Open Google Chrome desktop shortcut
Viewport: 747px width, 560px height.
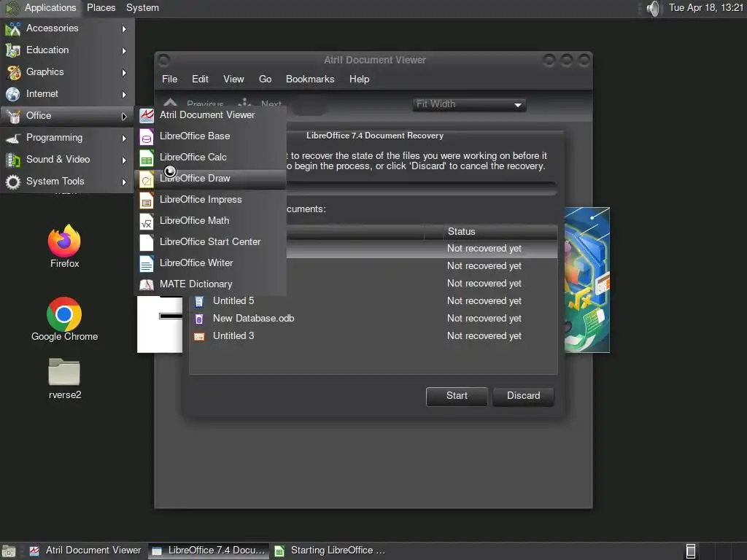pos(64,319)
